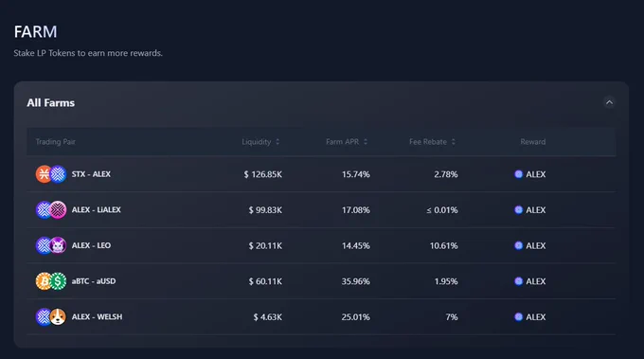Select the 7% fee rebate value

pos(452,316)
